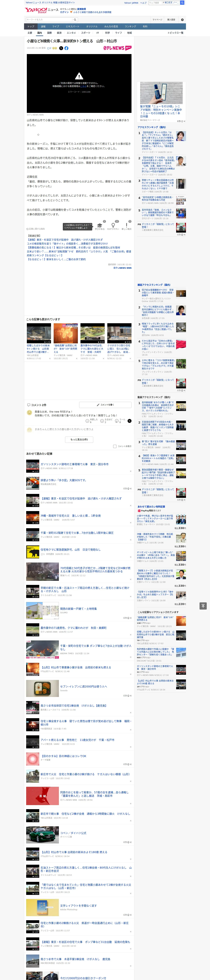Open 同居のおじを殴って殺害か 茨城 article
Screen dimensions: 210x980
(95, 794)
